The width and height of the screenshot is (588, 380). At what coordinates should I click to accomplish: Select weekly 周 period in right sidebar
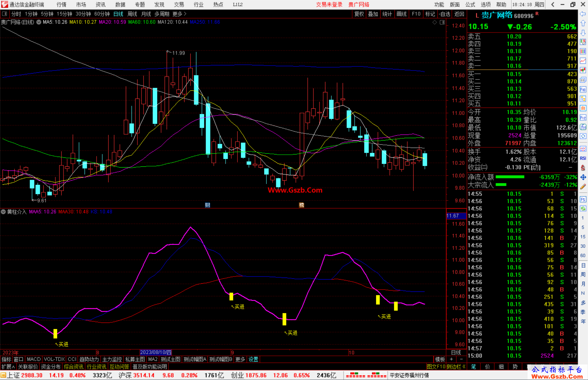click(x=583, y=274)
